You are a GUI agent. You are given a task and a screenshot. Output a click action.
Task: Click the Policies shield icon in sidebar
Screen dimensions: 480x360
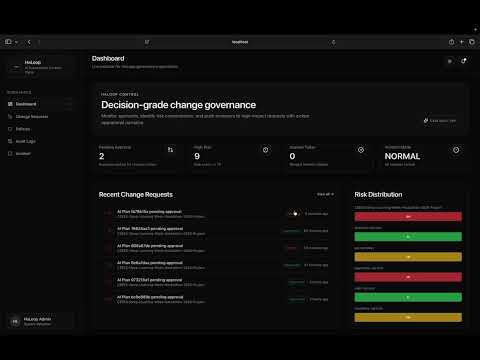click(x=10, y=129)
